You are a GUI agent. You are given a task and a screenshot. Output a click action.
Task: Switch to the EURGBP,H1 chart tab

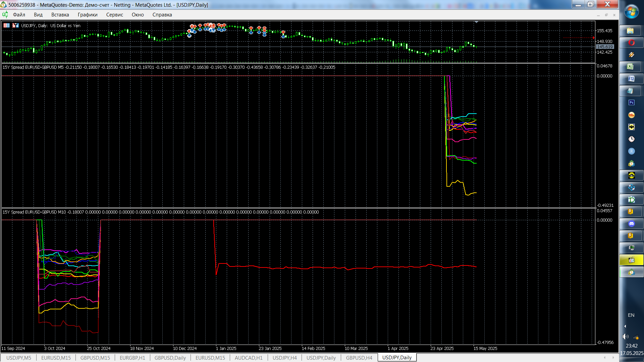point(132,358)
